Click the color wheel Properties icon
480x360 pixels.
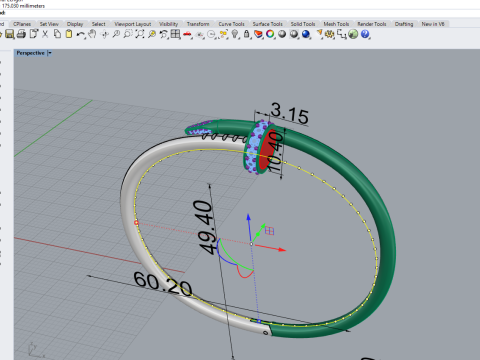pyautogui.click(x=270, y=34)
